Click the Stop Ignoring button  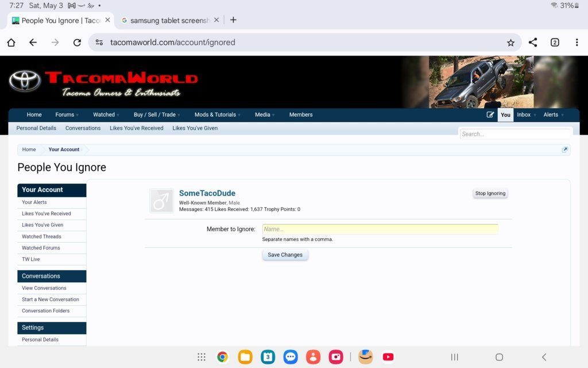490,193
